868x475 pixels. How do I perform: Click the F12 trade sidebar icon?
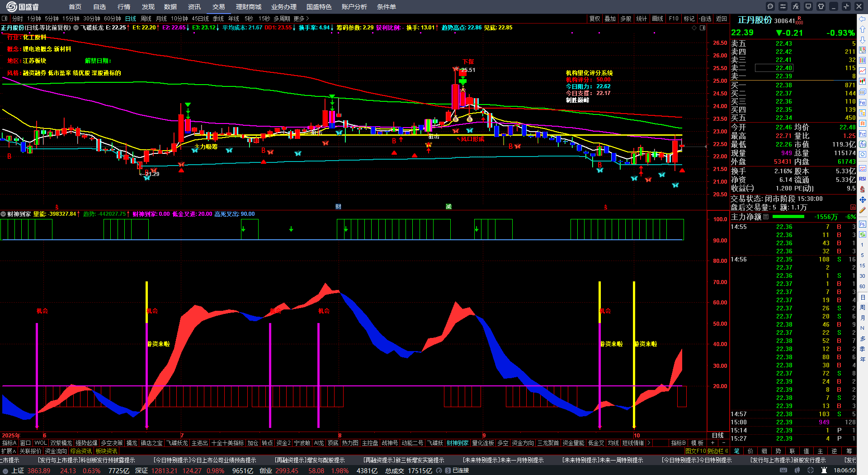(x=863, y=134)
